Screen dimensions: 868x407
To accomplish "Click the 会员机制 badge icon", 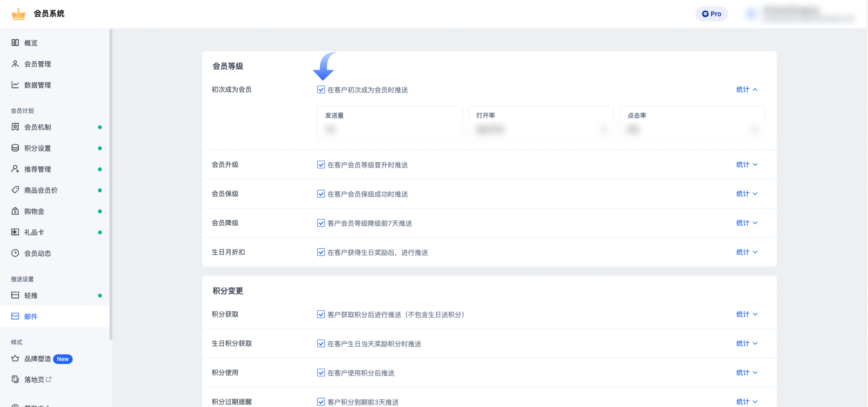I will click(15, 127).
